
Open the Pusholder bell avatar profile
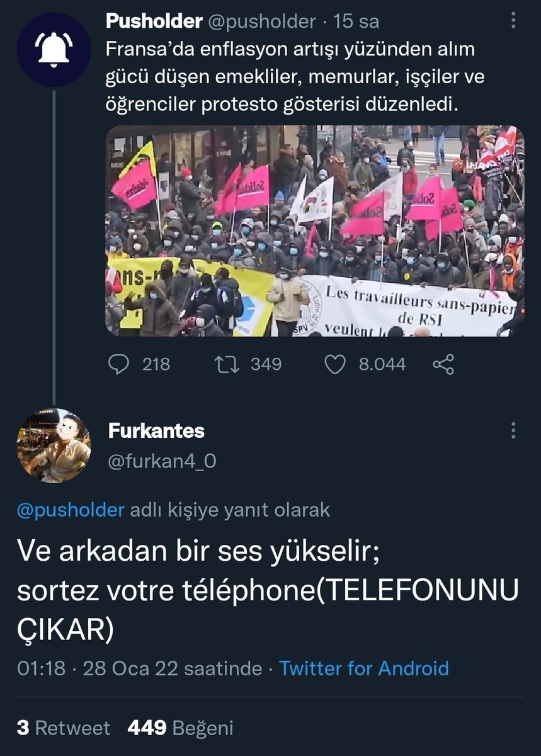tap(54, 50)
